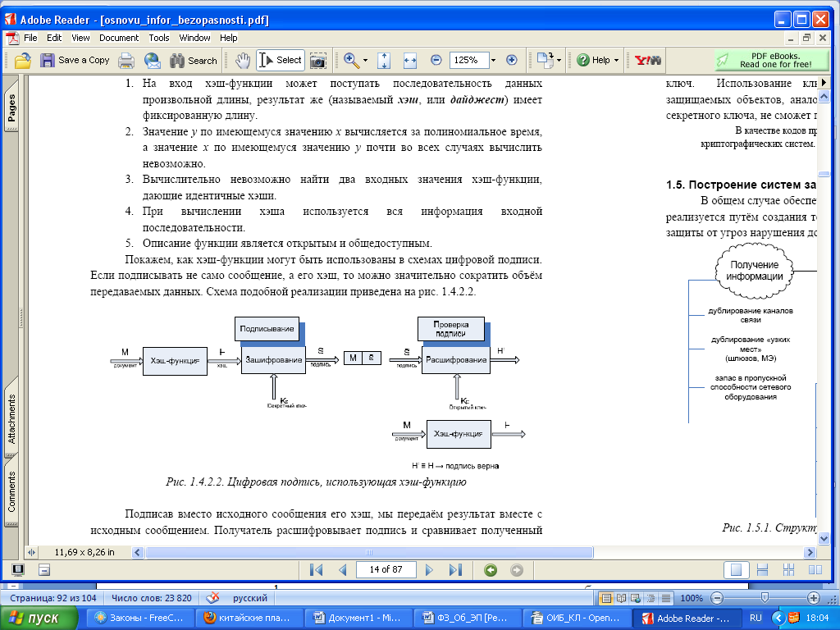Open the Edit menu
840x630 pixels.
click(54, 38)
